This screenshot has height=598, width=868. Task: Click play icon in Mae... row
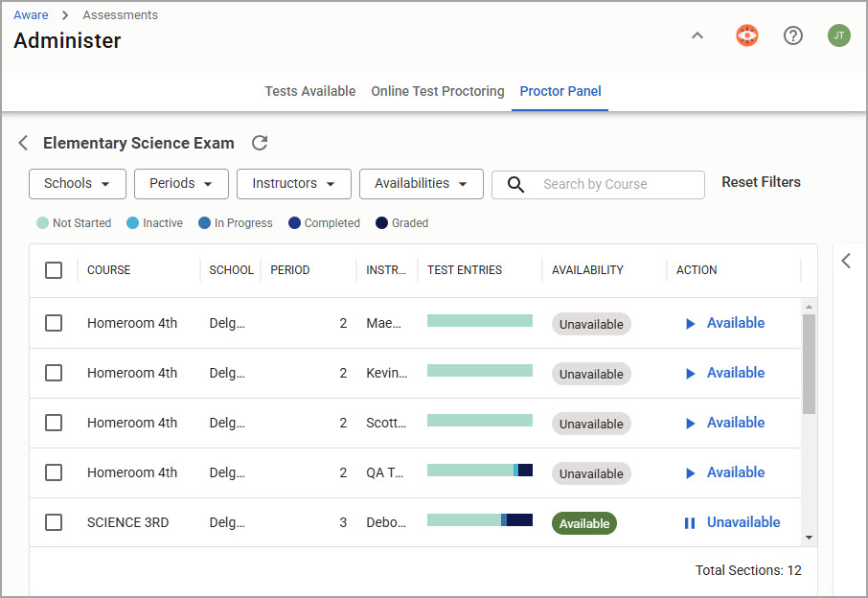tap(691, 323)
